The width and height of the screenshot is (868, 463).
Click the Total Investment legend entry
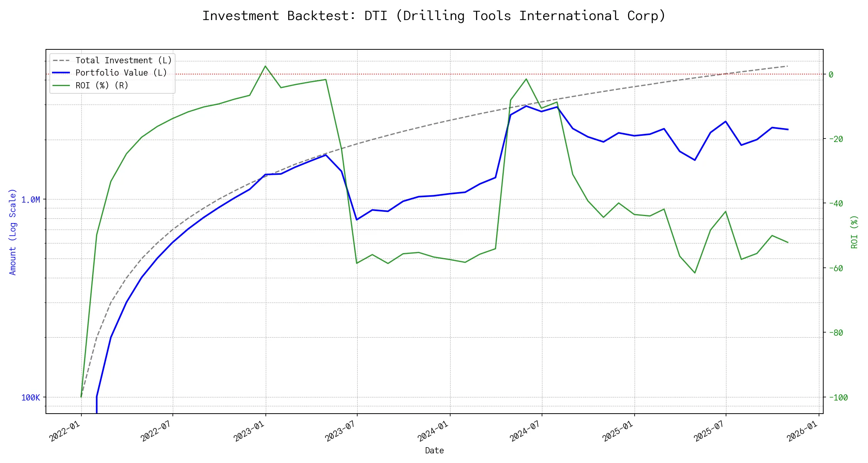click(x=123, y=61)
